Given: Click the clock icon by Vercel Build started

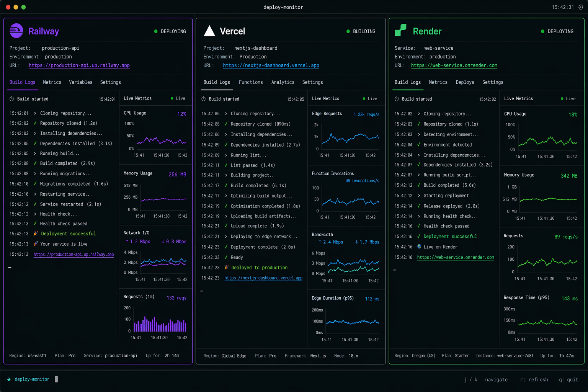Looking at the screenshot, I should (x=204, y=99).
